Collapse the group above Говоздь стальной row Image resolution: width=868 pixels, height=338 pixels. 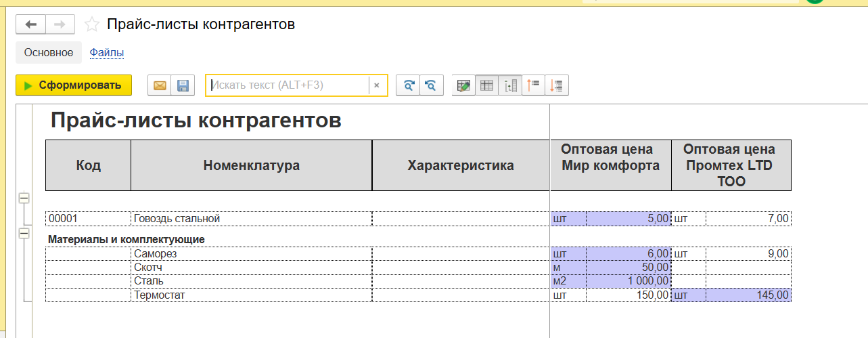pyautogui.click(x=24, y=198)
